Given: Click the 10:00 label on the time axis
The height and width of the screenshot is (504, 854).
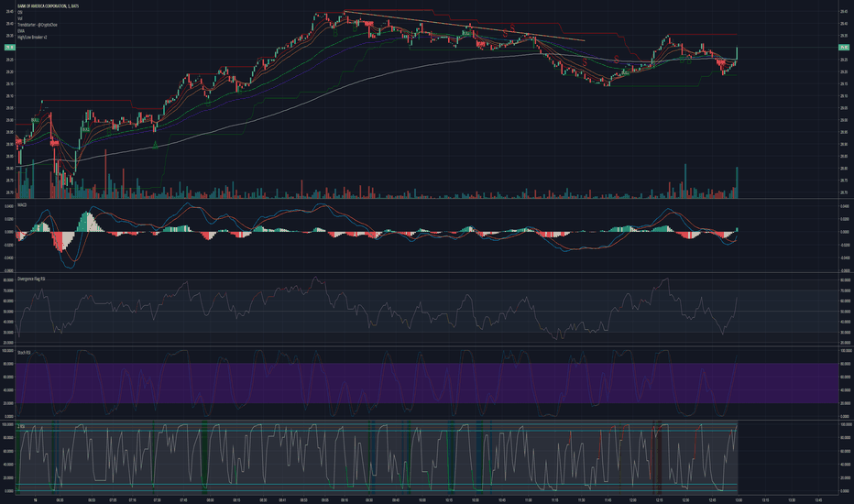Looking at the screenshot, I should 422,499.
